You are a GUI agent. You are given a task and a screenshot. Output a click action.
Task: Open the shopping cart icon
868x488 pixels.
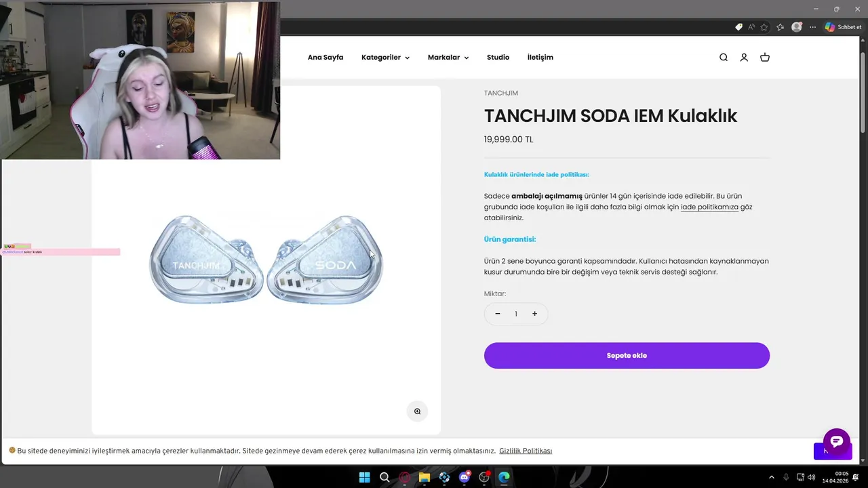click(765, 58)
